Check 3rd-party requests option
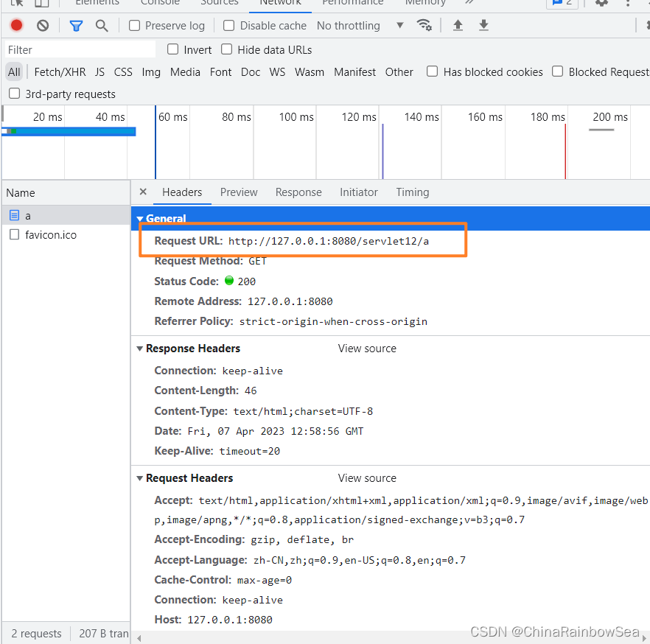650x644 pixels. click(15, 94)
